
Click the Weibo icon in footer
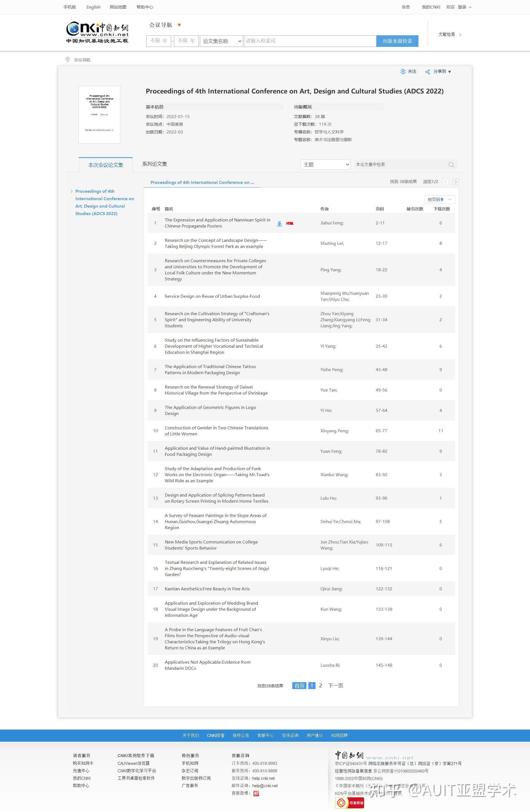256,793
